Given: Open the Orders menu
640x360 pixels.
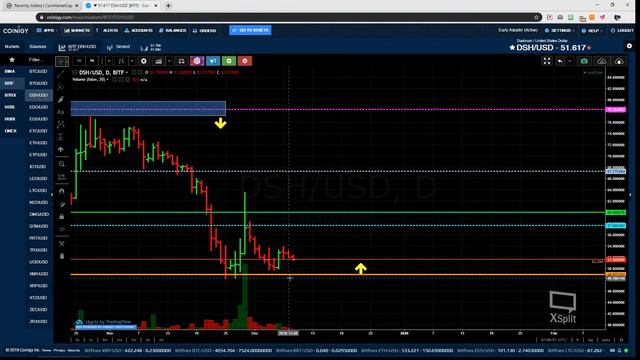Looking at the screenshot, I should tap(204, 31).
